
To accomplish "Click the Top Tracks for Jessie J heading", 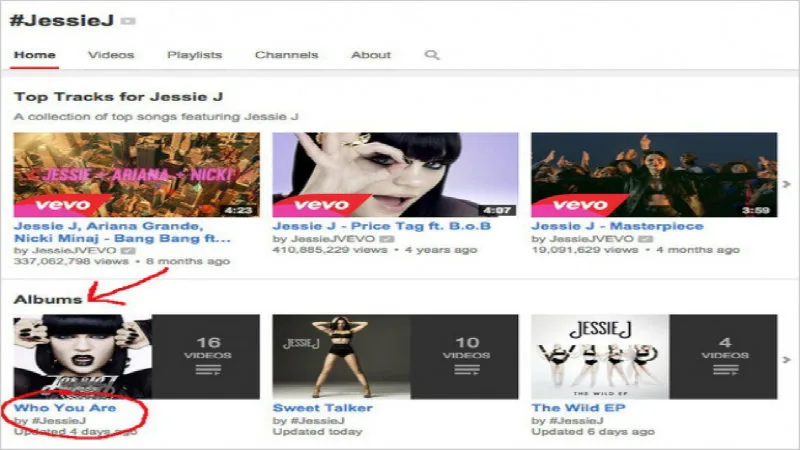I will point(117,97).
